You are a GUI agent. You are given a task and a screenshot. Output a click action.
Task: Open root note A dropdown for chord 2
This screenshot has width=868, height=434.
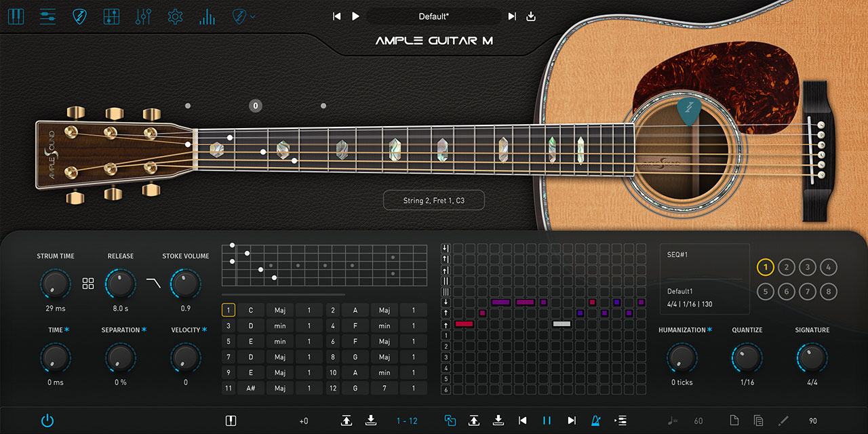(x=355, y=310)
